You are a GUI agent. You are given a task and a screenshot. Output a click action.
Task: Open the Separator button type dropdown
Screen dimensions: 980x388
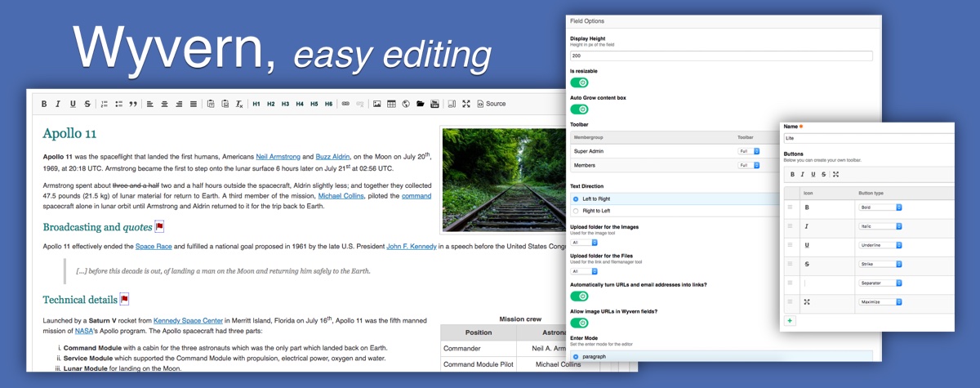tap(880, 283)
